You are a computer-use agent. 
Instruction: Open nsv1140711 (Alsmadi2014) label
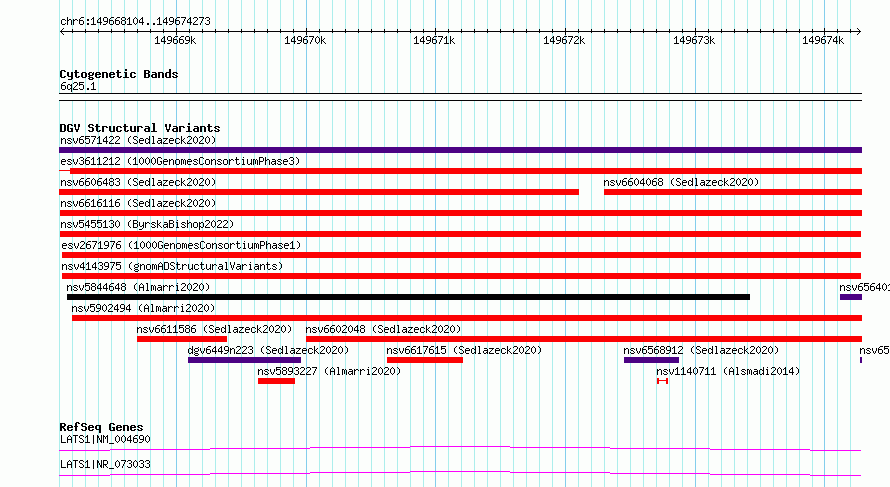[728, 371]
